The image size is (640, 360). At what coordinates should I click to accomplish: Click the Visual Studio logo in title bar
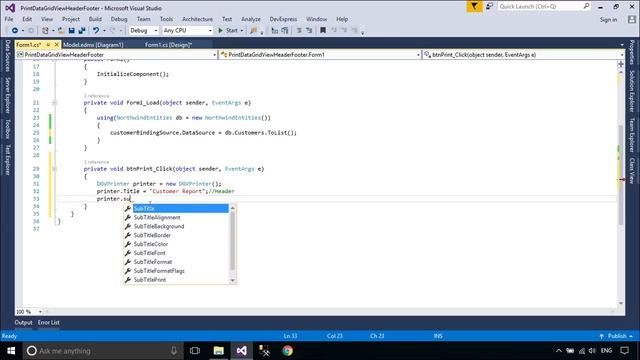10,8
